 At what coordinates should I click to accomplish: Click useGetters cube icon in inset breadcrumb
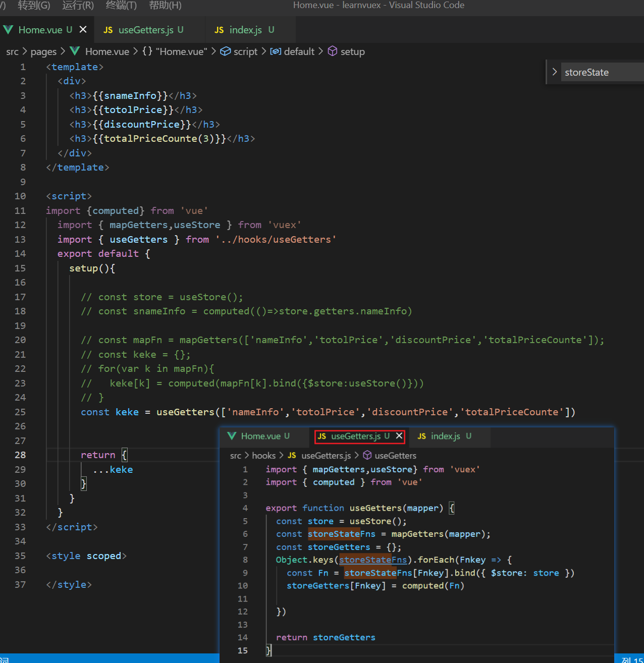[x=367, y=455]
